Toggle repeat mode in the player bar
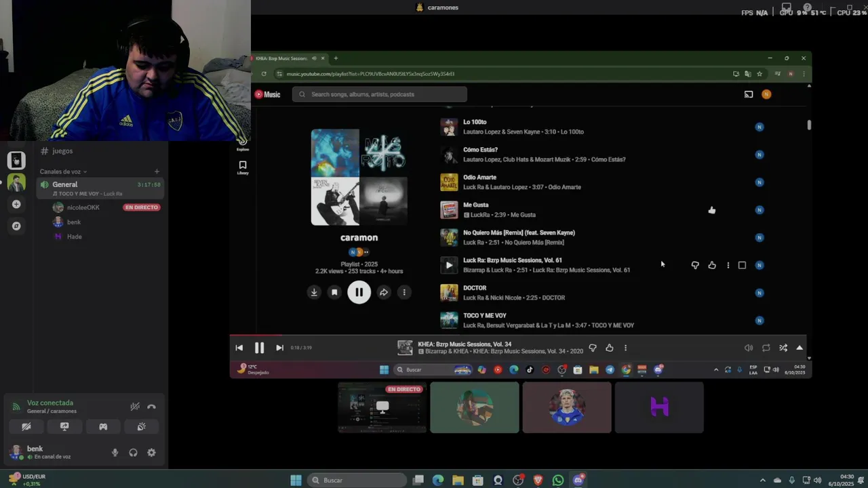 click(766, 348)
